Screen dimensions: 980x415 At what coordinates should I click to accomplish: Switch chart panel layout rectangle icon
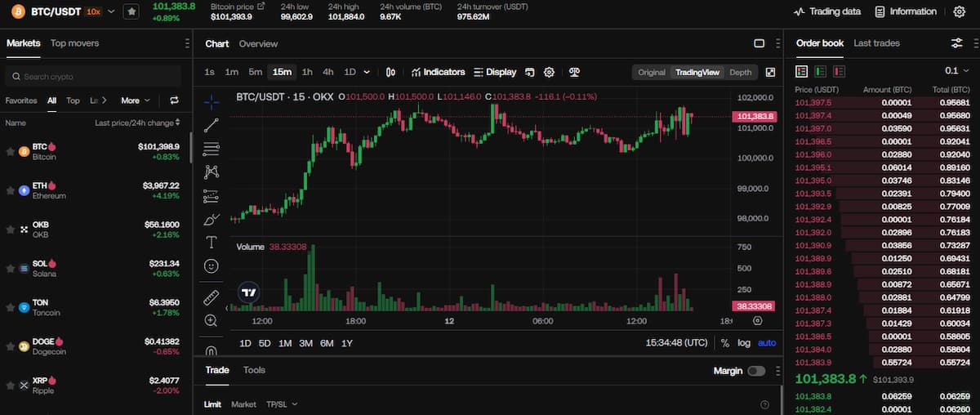759,43
